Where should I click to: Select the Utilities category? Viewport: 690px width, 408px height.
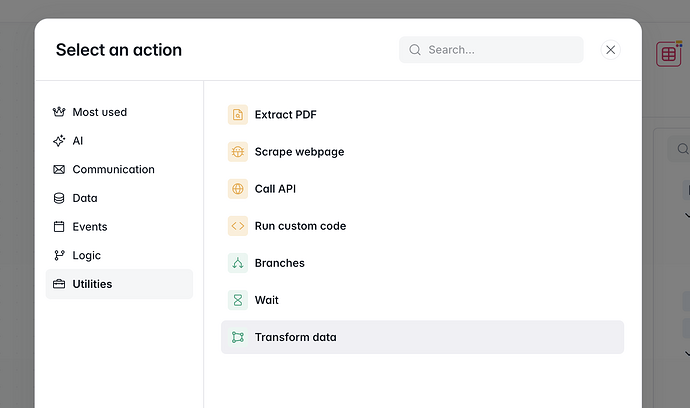(x=92, y=284)
